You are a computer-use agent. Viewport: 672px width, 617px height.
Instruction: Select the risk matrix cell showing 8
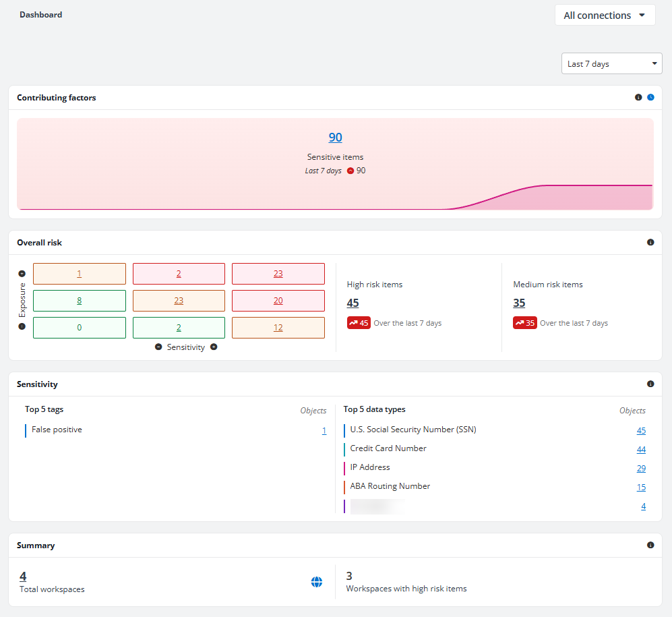click(80, 301)
